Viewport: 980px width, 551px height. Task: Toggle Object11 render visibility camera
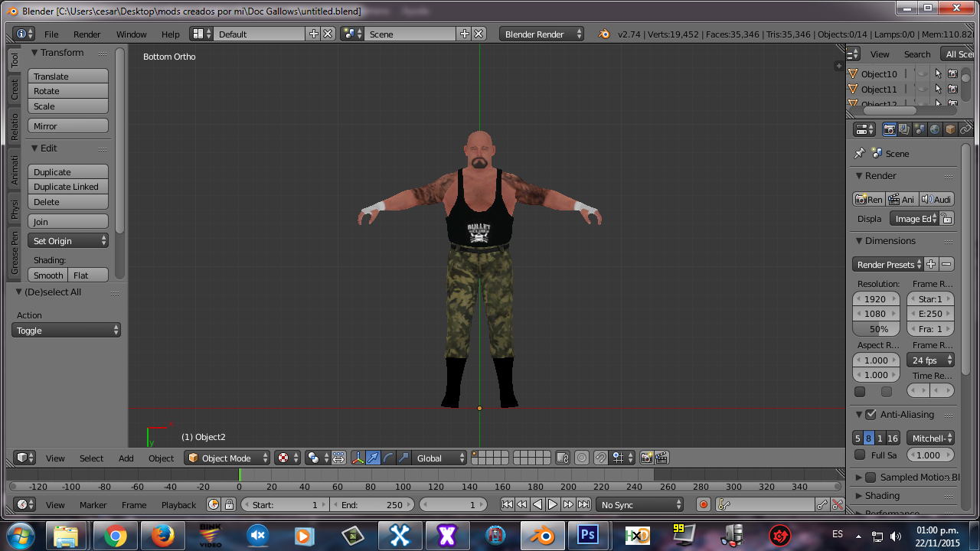coord(952,89)
